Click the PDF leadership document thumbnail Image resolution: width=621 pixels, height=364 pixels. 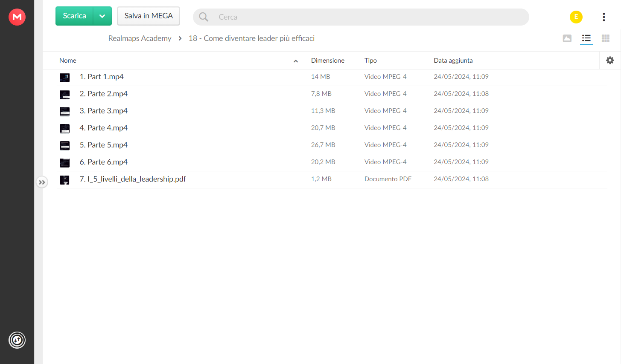(x=64, y=180)
